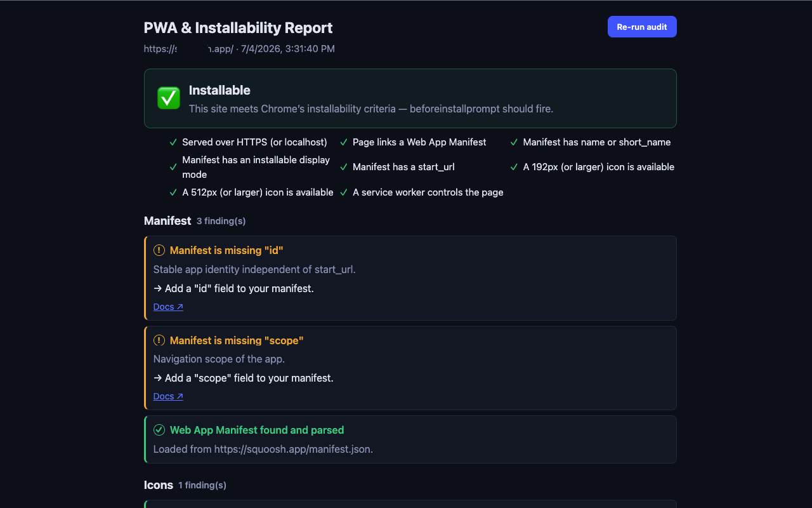Click Web App Manifest found and parsed title
Screen dimensions: 812x508
(x=257, y=430)
